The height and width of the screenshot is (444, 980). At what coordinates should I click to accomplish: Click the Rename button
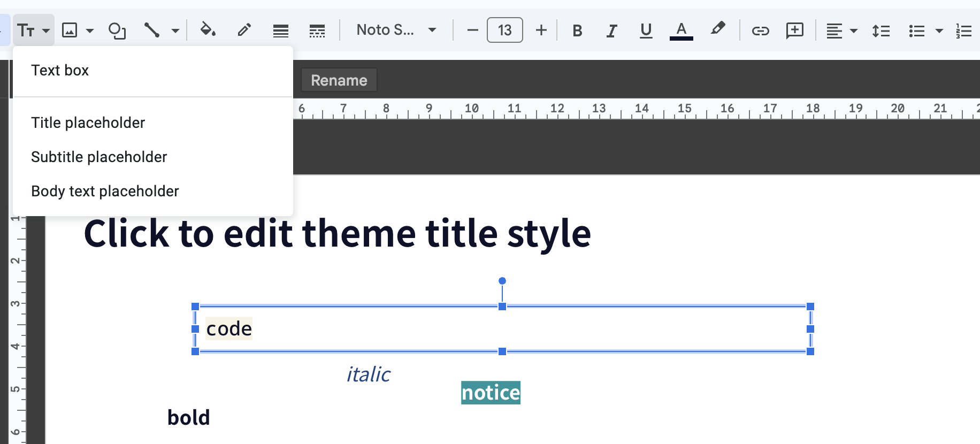click(x=339, y=80)
